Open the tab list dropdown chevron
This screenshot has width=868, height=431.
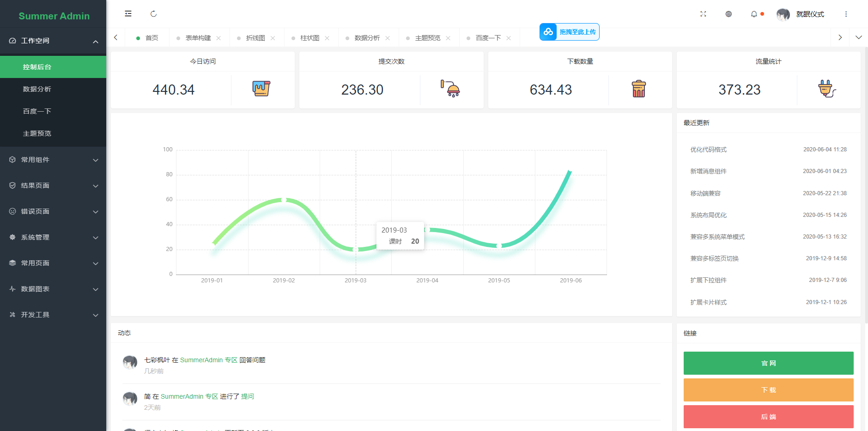(x=859, y=37)
